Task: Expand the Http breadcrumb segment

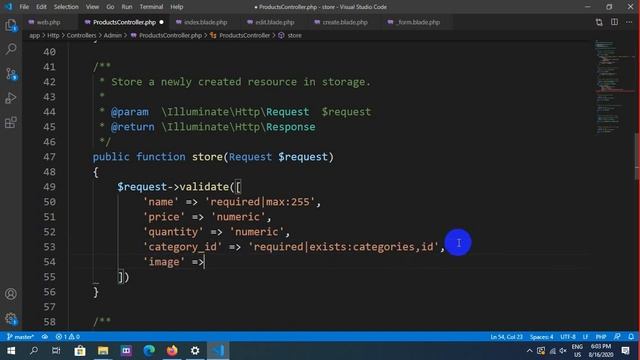Action: pos(53,36)
